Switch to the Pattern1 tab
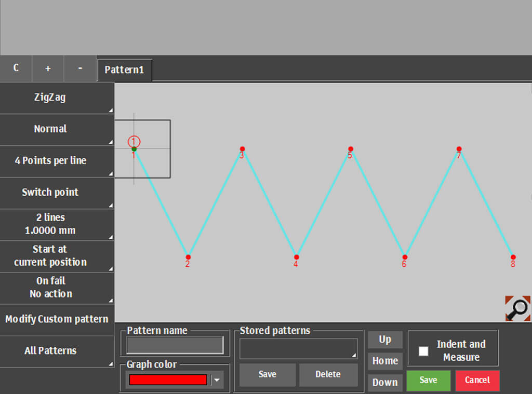Viewport: 532px width, 394px height. pos(124,70)
